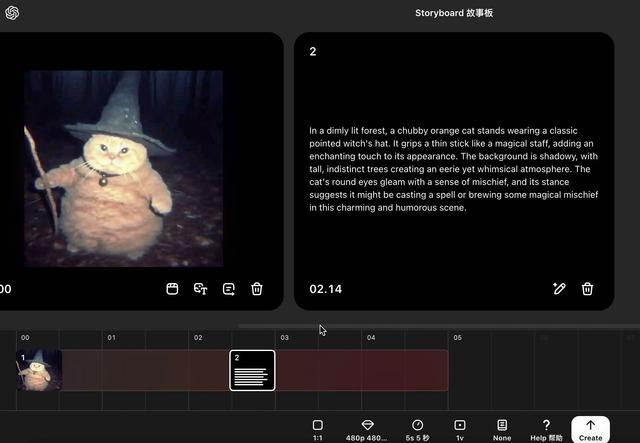Open the 1:1 aspect ratio selector
640x443 pixels.
point(317,429)
